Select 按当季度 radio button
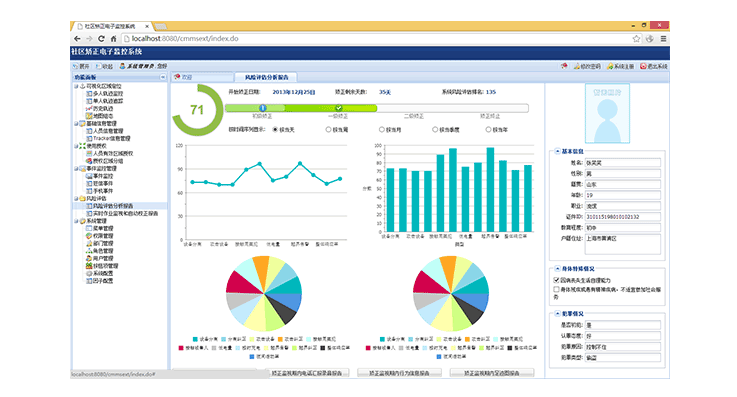This screenshot has width=737, height=397. [x=435, y=130]
